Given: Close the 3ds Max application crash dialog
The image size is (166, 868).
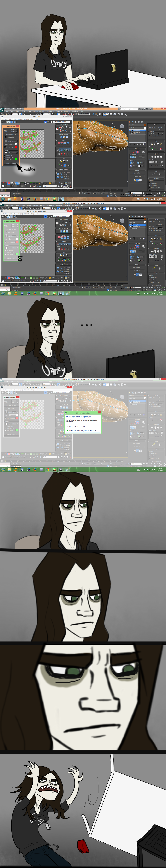Looking at the screenshot, I should click(100, 413).
